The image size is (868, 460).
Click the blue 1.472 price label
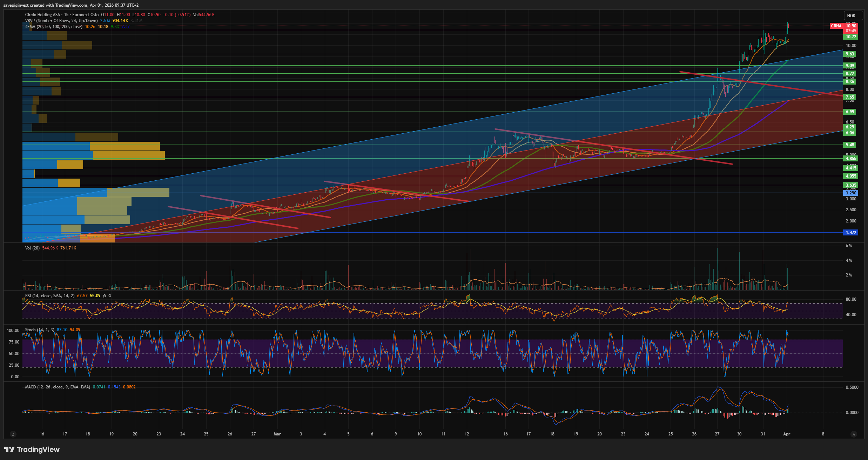point(850,232)
